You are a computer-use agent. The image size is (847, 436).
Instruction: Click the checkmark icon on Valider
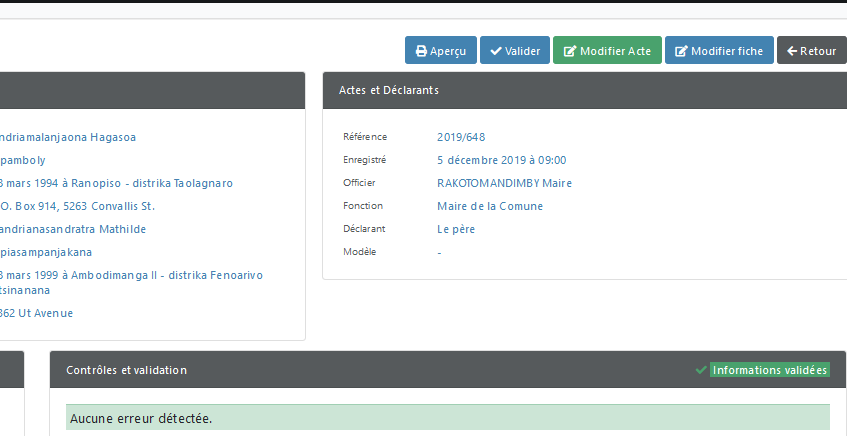495,51
